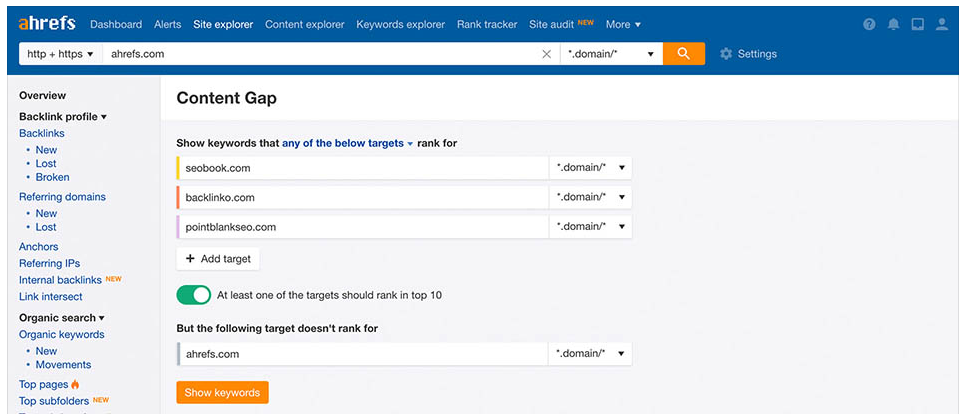The height and width of the screenshot is (414, 968).
Task: Click the Add target button
Action: [218, 259]
